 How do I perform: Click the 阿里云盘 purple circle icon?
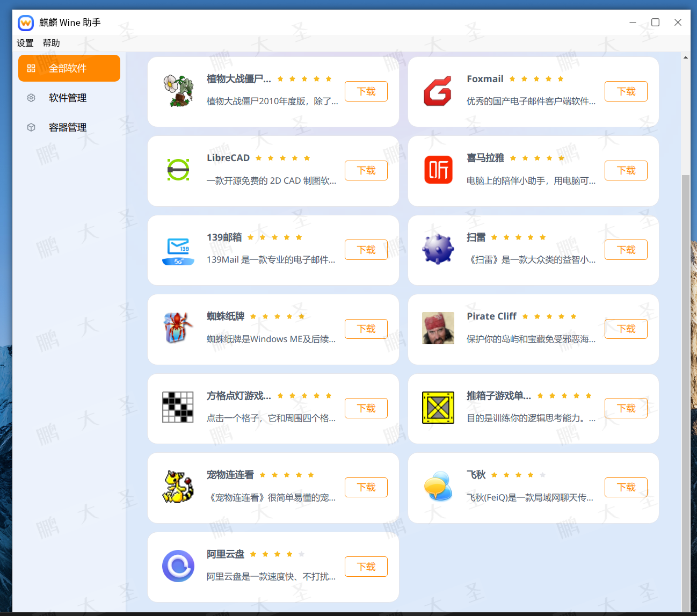tap(178, 566)
